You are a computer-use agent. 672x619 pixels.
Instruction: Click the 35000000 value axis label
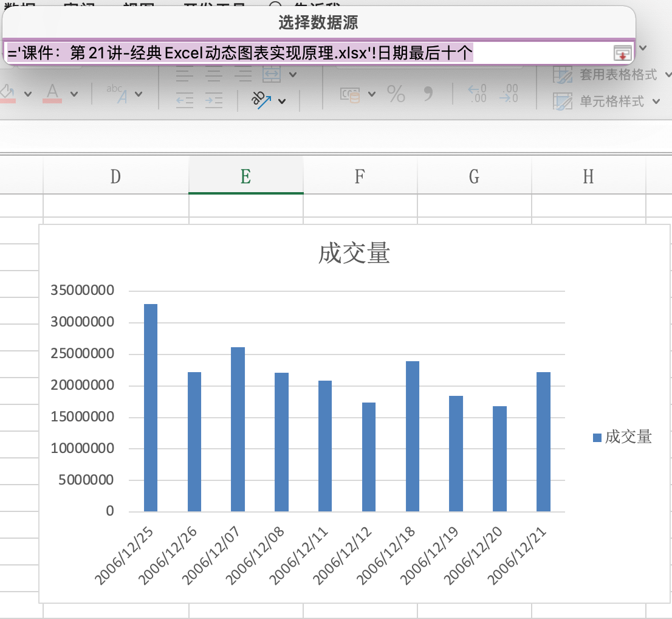82,291
